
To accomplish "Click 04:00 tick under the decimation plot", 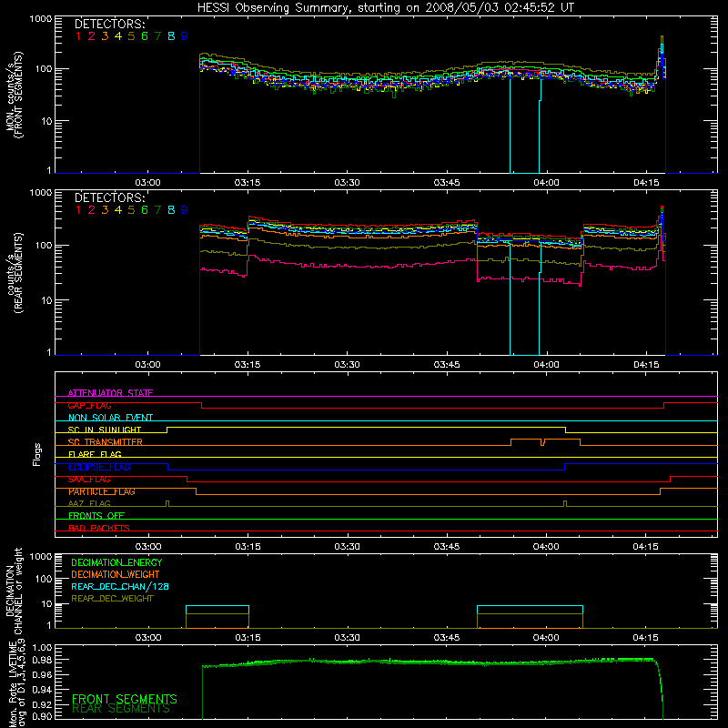I will tap(546, 638).
